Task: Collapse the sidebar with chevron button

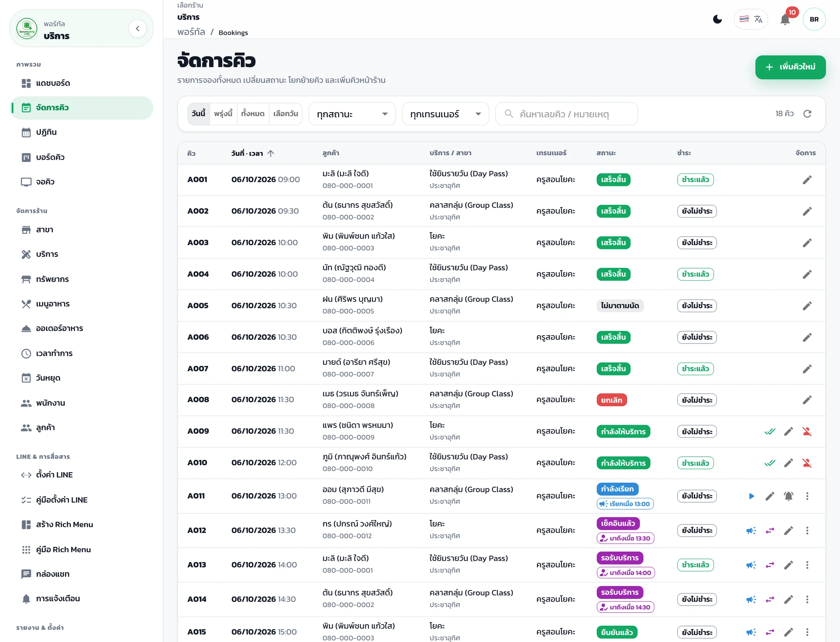Action: 138,28
